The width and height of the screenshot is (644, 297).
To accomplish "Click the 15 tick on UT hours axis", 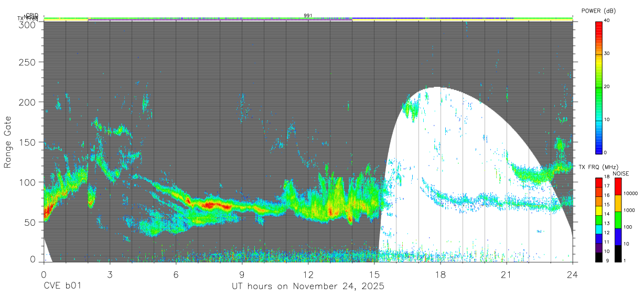I will pos(374,274).
